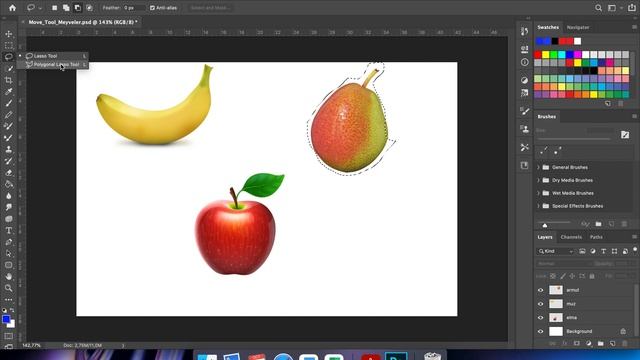The image size is (640, 360).
Task: Hide the muz layer
Action: point(541,304)
